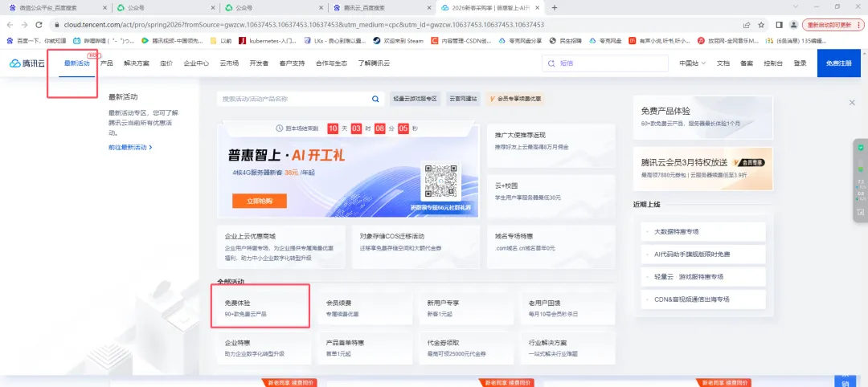Open the share page icon in address bar

tap(747, 25)
